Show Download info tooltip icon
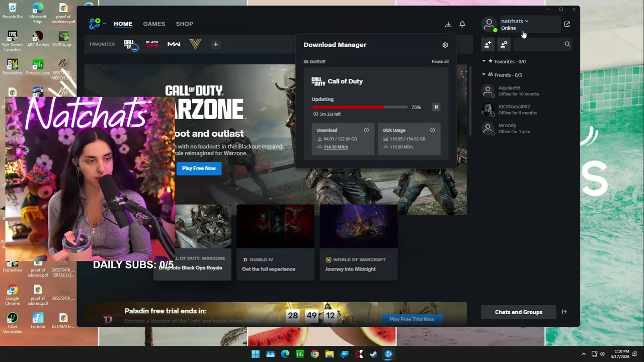The height and width of the screenshot is (362, 644). coord(366,130)
